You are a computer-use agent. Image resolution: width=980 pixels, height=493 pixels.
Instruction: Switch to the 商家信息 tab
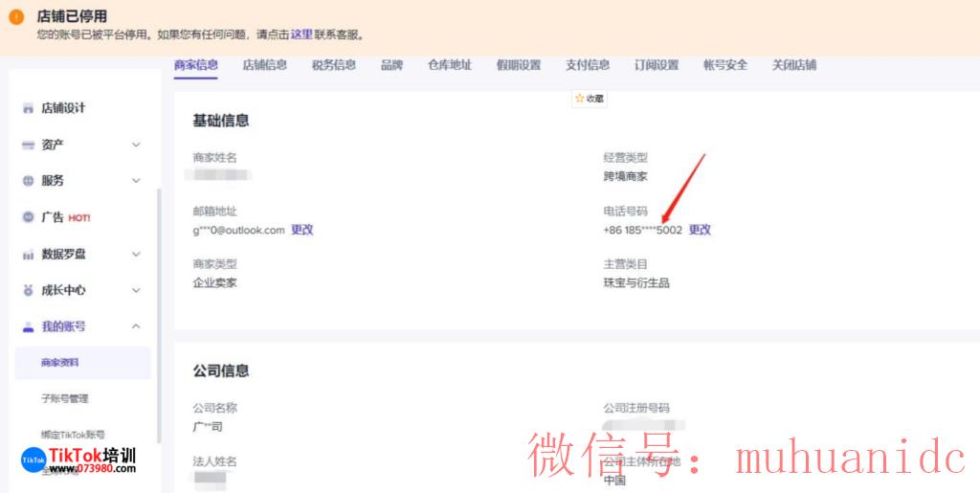tap(196, 65)
